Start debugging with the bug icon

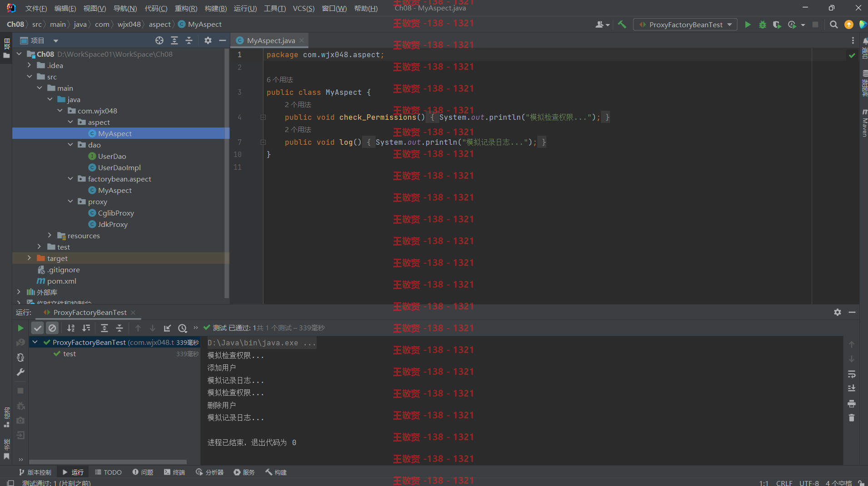763,25
